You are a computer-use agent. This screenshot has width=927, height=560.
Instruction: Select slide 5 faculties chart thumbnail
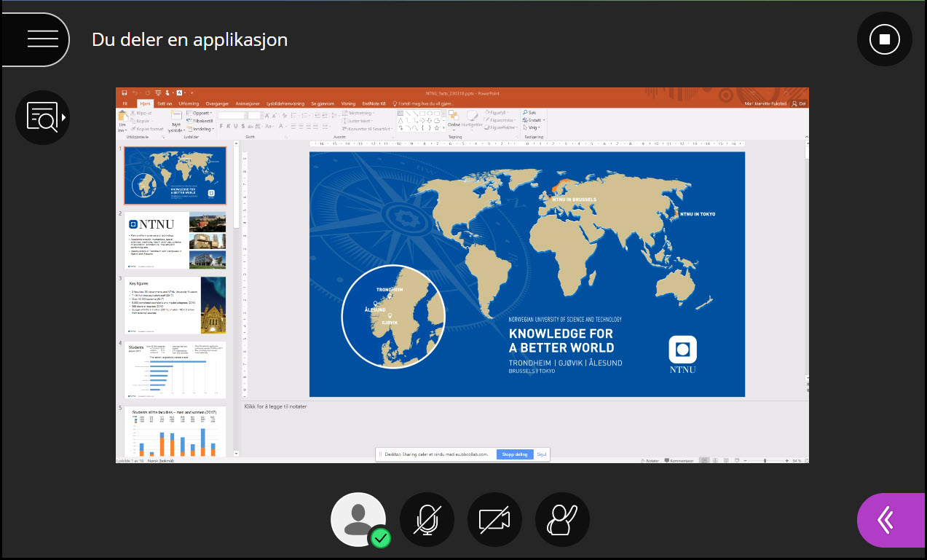pyautogui.click(x=175, y=432)
